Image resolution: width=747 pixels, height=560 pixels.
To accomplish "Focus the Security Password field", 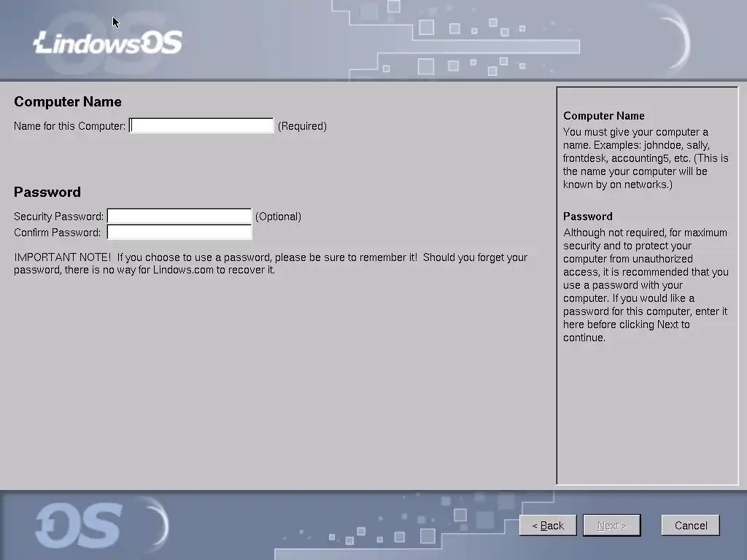I will click(179, 216).
